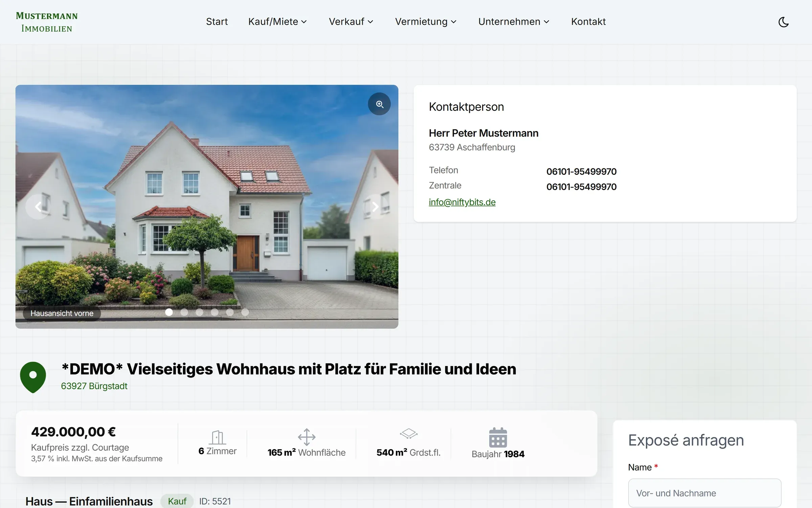Click the 3,57 % inkl. MwSt. note
The height and width of the screenshot is (508, 812).
[x=97, y=459]
